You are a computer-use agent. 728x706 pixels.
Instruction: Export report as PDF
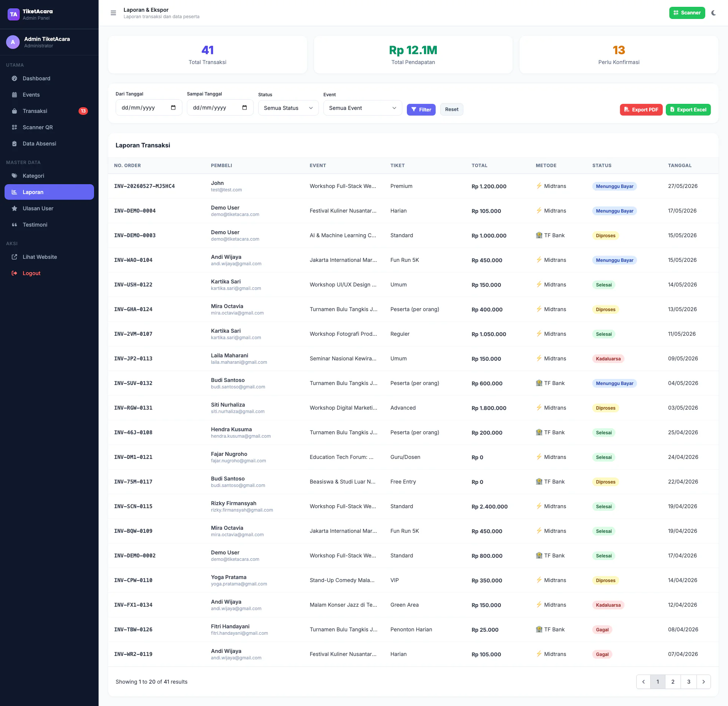[x=641, y=110]
